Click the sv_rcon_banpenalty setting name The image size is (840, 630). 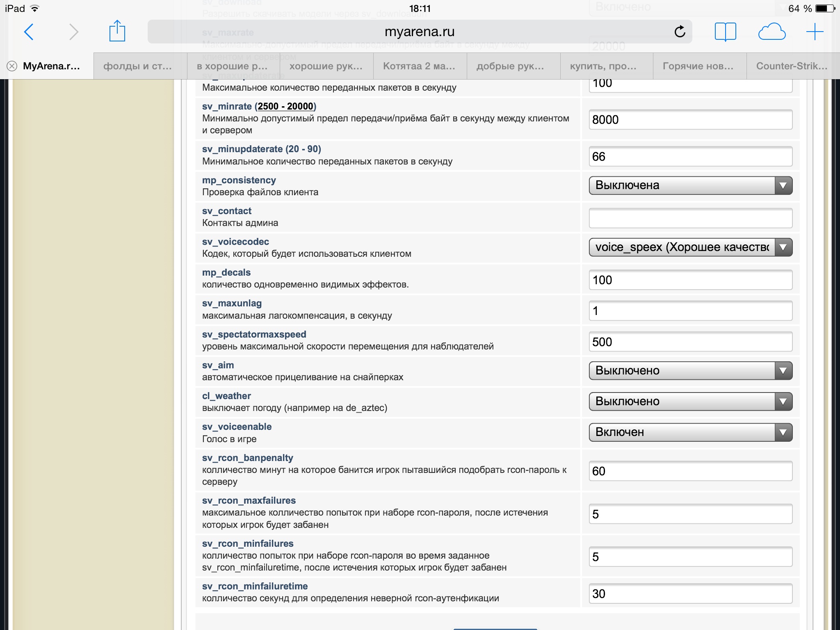tap(248, 458)
